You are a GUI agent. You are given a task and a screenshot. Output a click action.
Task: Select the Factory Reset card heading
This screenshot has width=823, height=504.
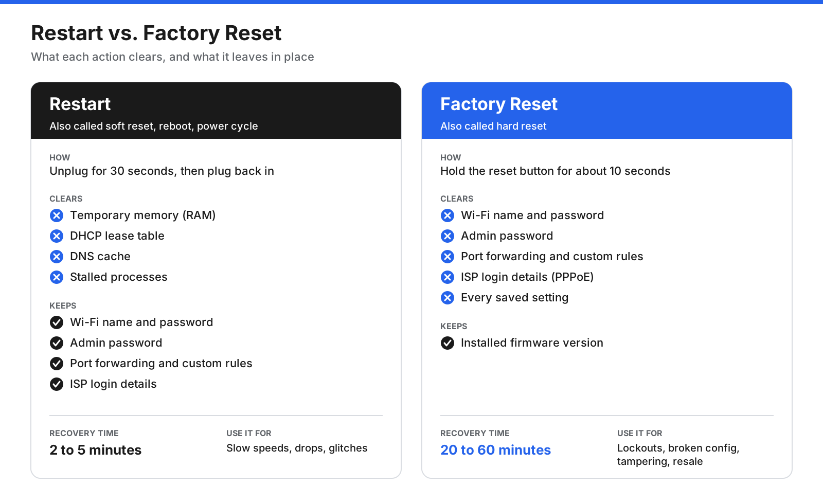pyautogui.click(x=499, y=104)
